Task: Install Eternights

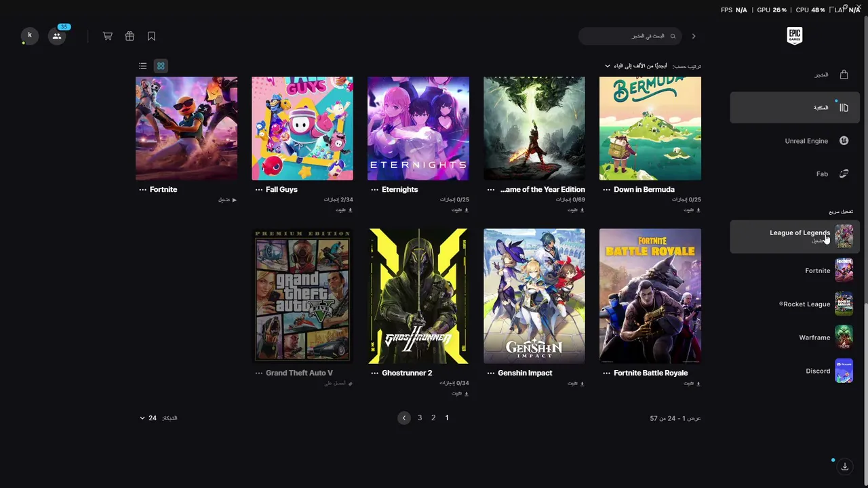Action: tap(460, 210)
